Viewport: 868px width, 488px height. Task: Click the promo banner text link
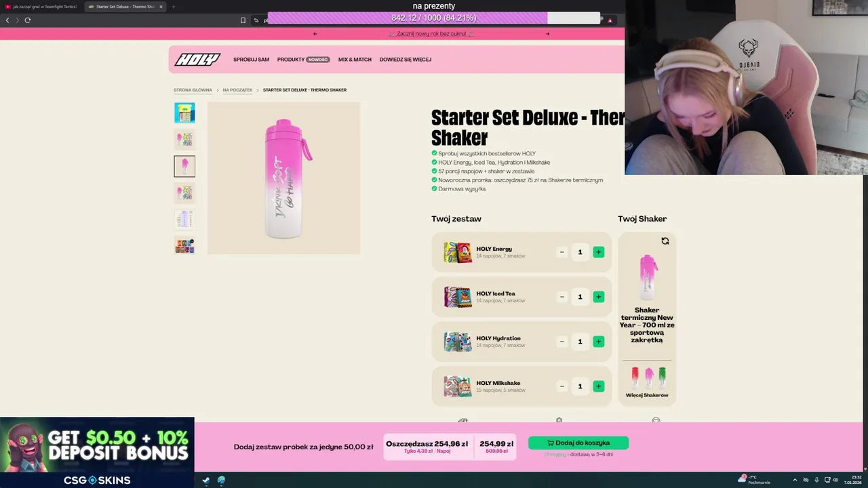point(432,34)
